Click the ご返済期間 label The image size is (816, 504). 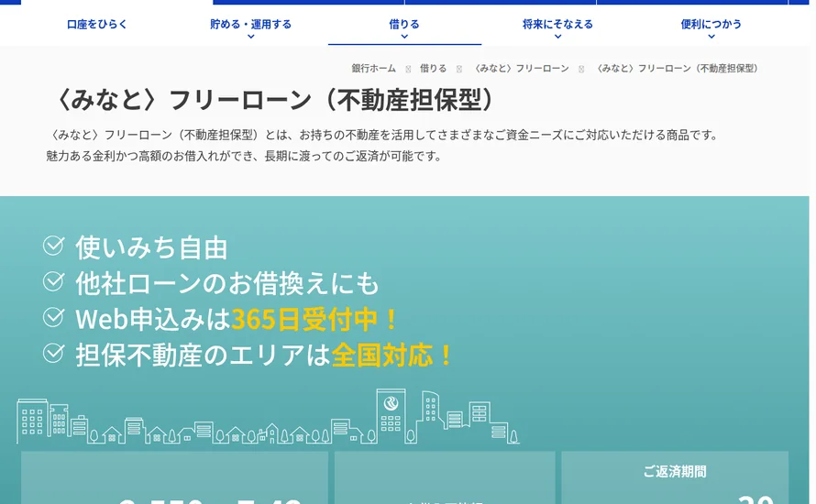pyautogui.click(x=675, y=471)
